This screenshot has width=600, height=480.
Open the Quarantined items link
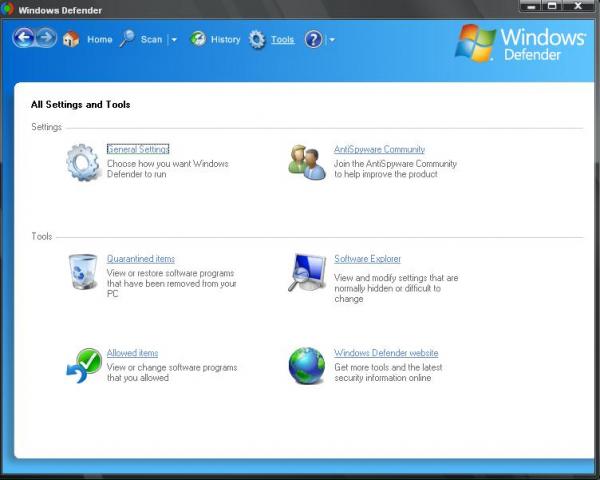point(140,259)
